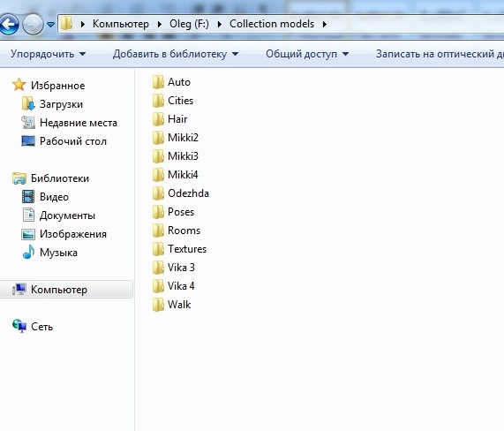The width and height of the screenshot is (504, 431).
Task: Click the Auto folder icon
Action: (x=158, y=82)
